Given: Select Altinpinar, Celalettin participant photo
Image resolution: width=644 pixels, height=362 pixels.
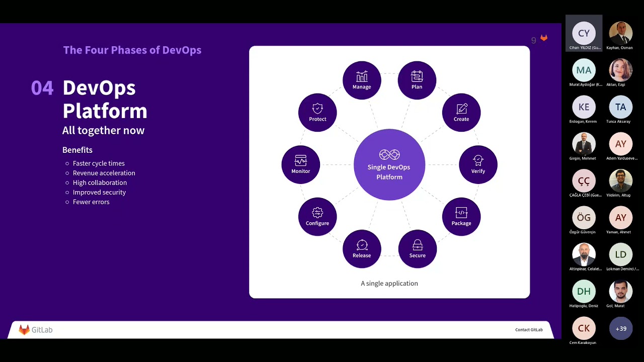Looking at the screenshot, I should 584,254.
